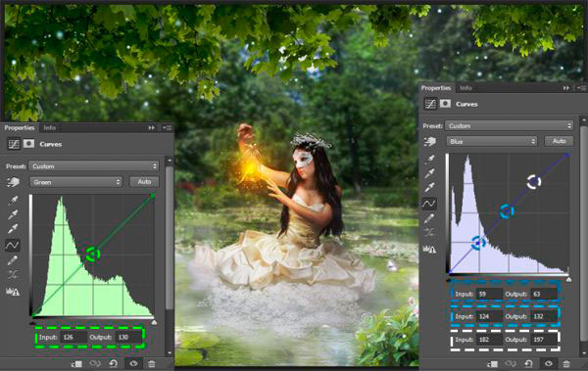This screenshot has height=371, width=588.
Task: Select Properties tab in Blue Curves panel
Action: (436, 88)
